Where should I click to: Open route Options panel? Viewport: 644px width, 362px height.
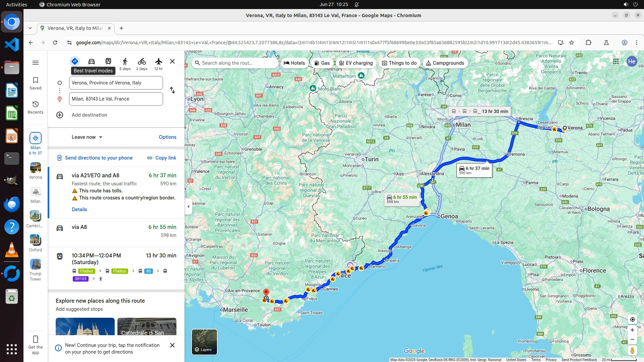coord(167,137)
